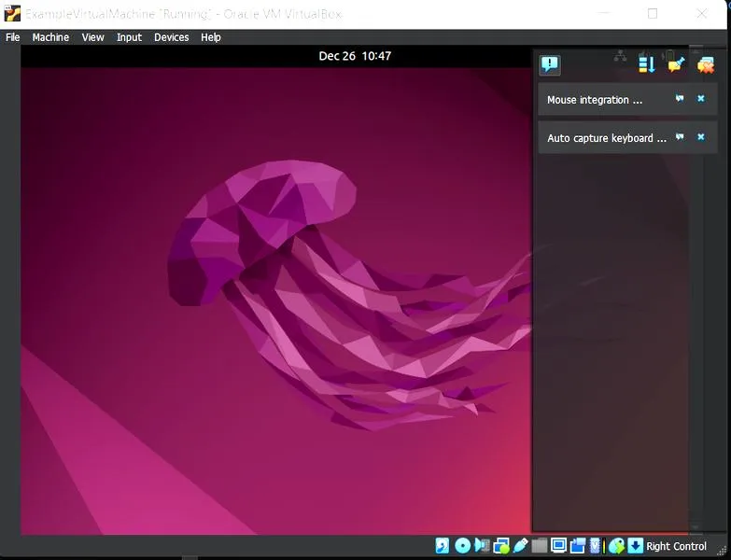
Task: Click the network adapter status icon
Action: pos(501,546)
